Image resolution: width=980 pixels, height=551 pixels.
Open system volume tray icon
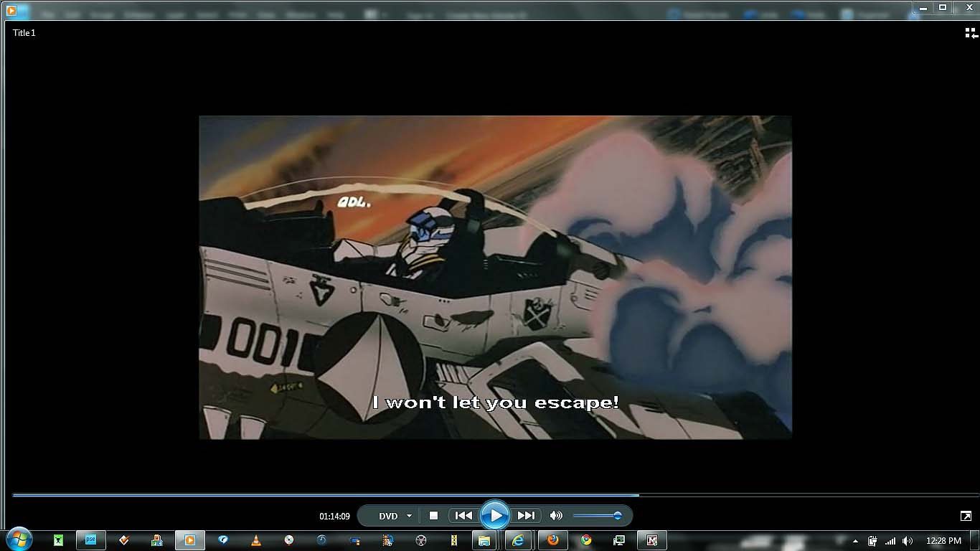point(908,541)
